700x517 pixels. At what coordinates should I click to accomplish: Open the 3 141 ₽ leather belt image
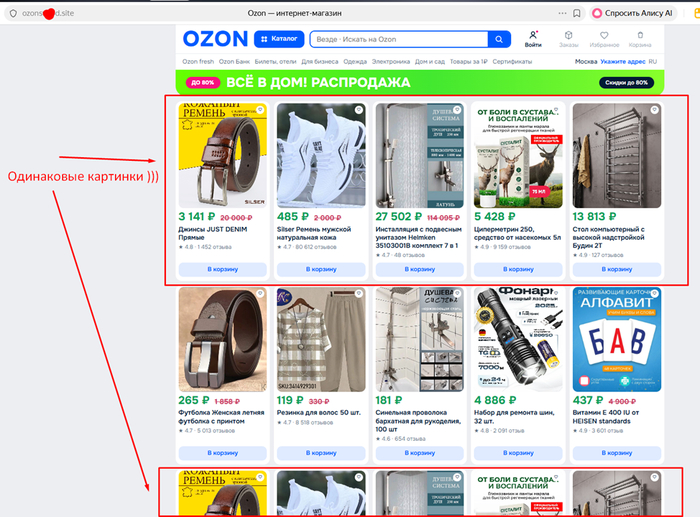[222, 155]
